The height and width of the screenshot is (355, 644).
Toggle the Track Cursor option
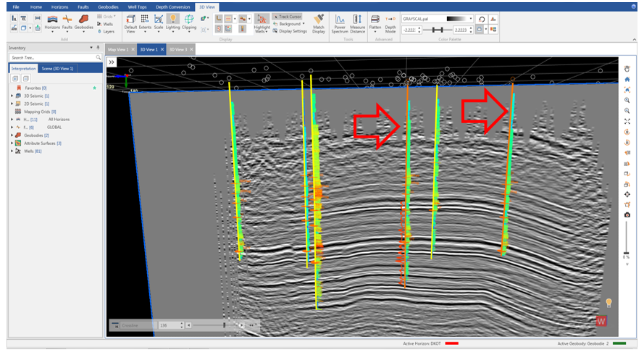pyautogui.click(x=287, y=17)
